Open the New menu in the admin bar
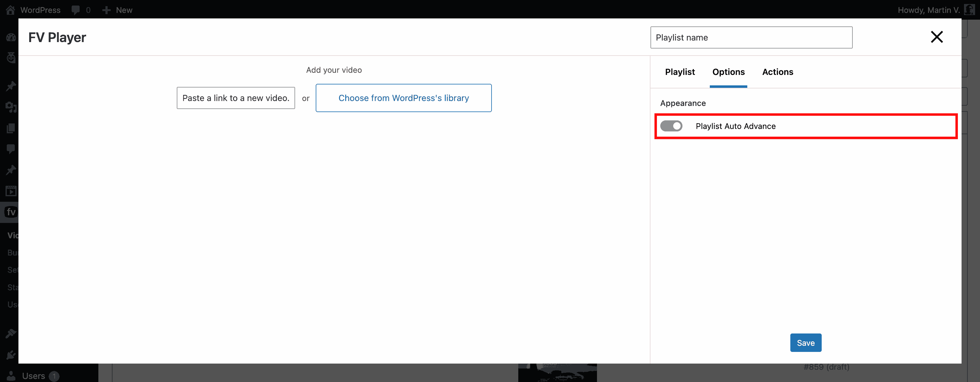The image size is (980, 382). 117,10
